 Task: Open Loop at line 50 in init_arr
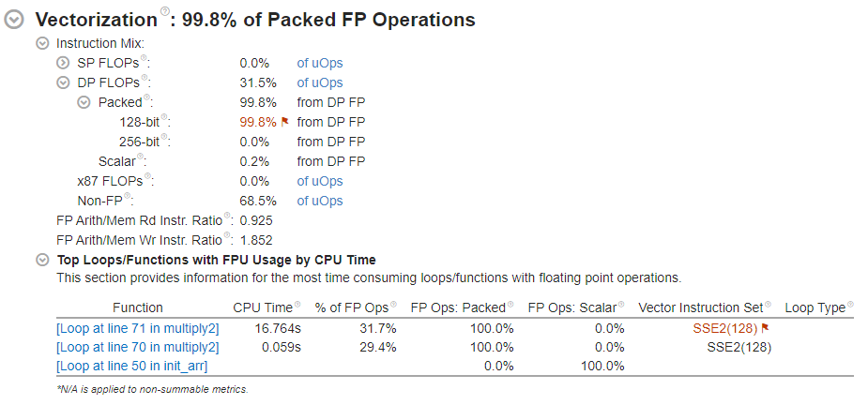point(132,366)
